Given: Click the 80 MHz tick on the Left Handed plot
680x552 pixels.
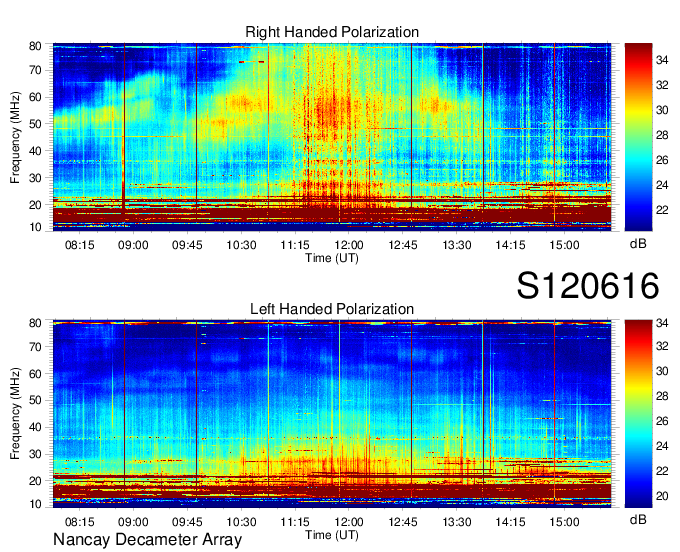Looking at the screenshot, I should pyautogui.click(x=35, y=323).
